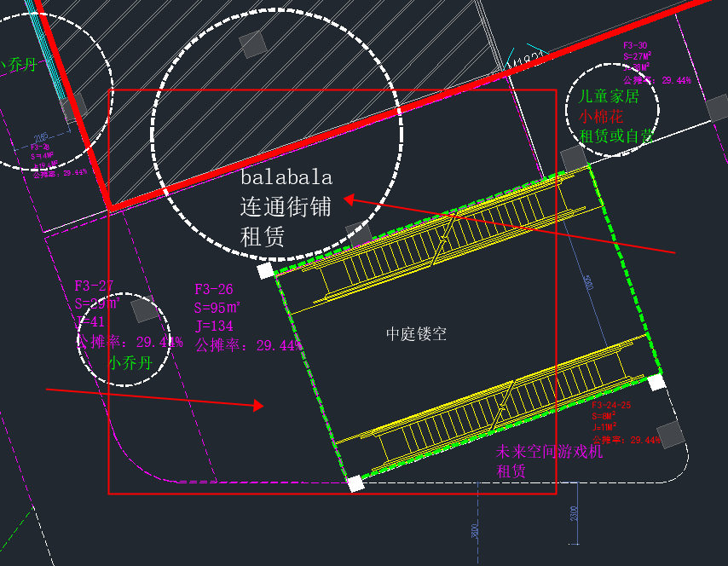This screenshot has width=728, height=566.
Task: Click the F3-27 magenta unit label
Action: point(94,286)
